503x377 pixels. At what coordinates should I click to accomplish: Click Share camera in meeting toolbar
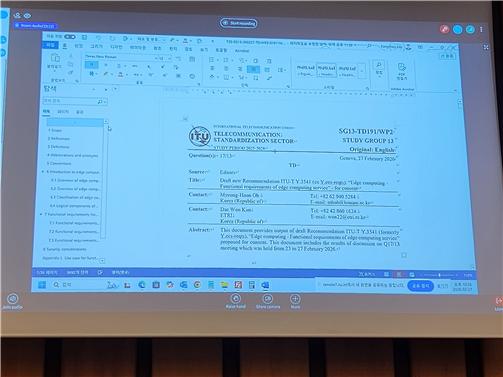[268, 301]
